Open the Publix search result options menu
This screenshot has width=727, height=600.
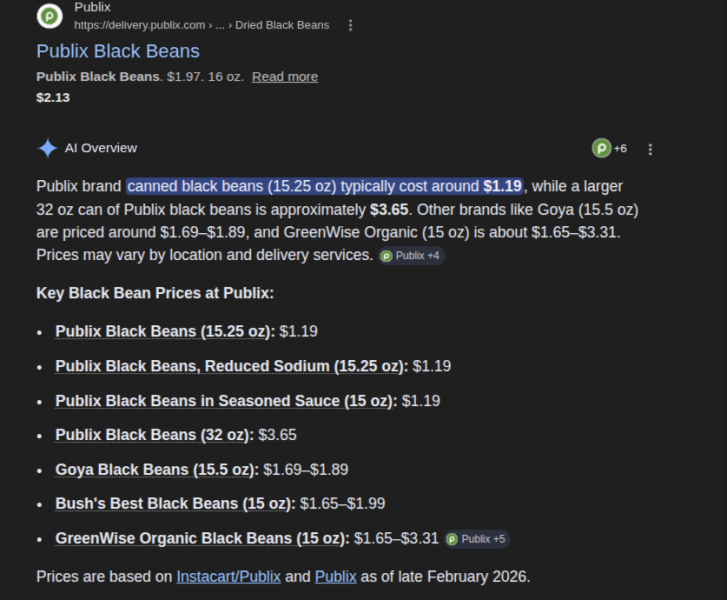[x=350, y=25]
